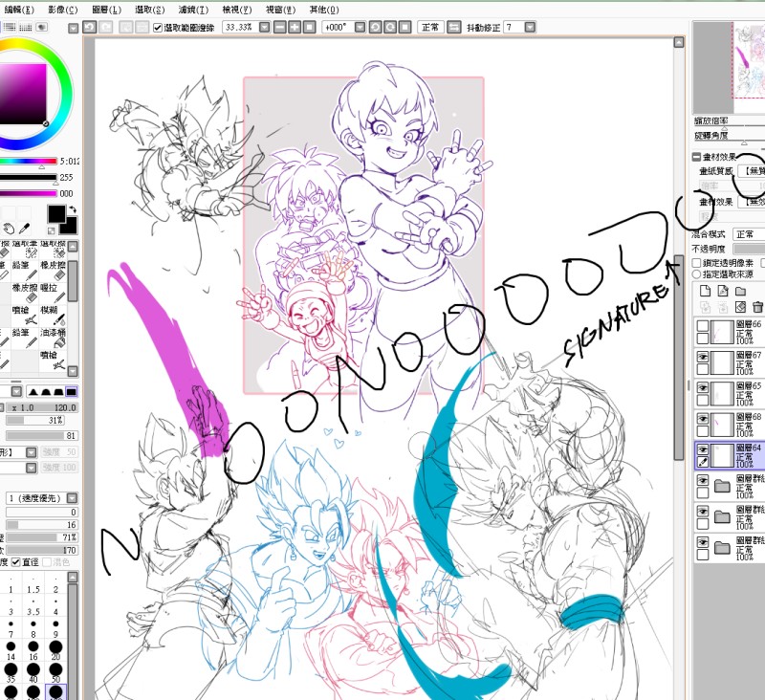Select the 喔拉 brush tool

click(53, 293)
